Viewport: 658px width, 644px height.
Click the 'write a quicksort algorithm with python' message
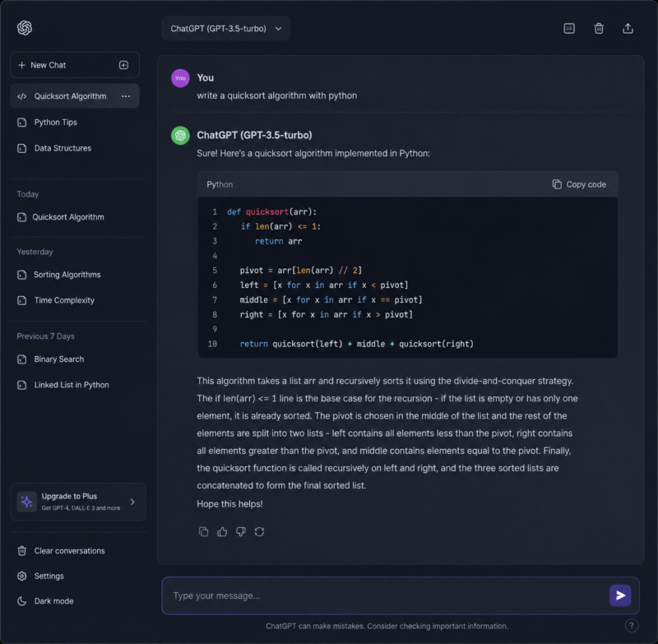click(277, 95)
